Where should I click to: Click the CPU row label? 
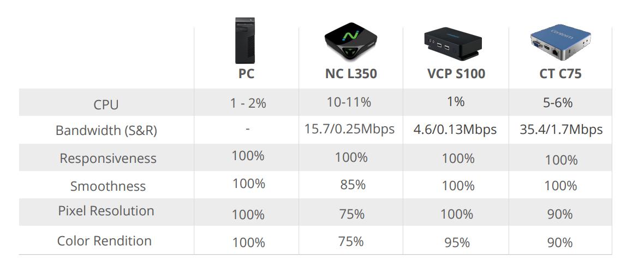click(x=106, y=104)
